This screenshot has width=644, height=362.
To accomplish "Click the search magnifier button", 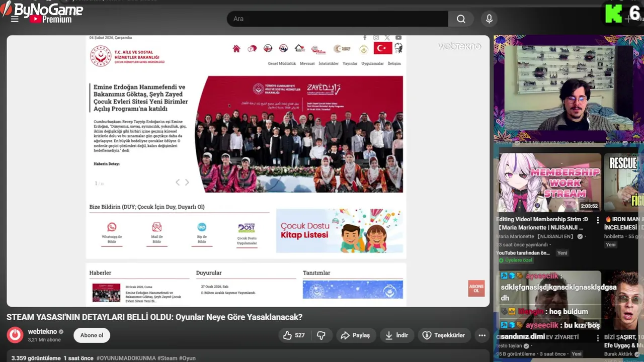I will [x=461, y=19].
